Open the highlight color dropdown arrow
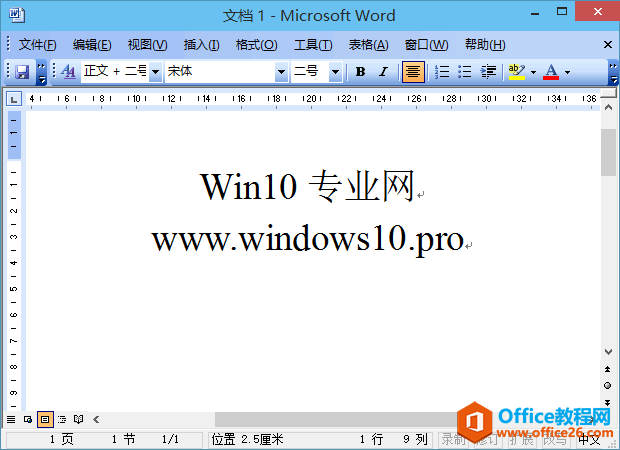Viewport: 620px width, 450px height. tap(533, 72)
